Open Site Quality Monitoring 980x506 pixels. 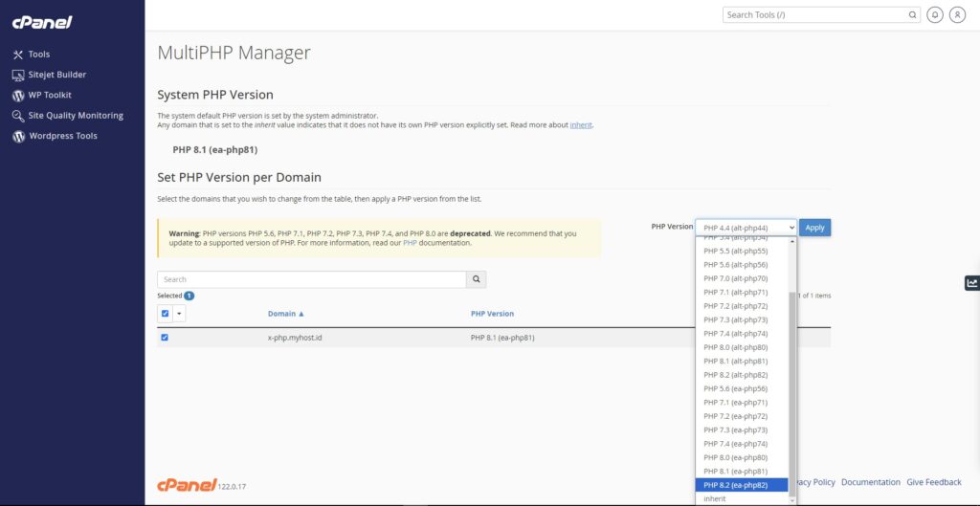(x=76, y=116)
